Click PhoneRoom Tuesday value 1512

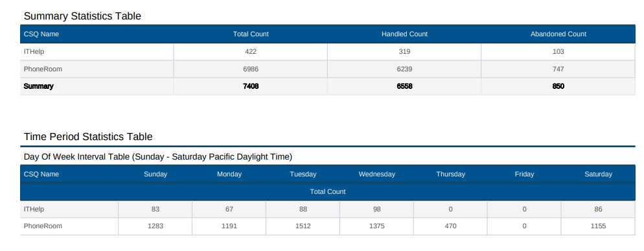(x=303, y=226)
